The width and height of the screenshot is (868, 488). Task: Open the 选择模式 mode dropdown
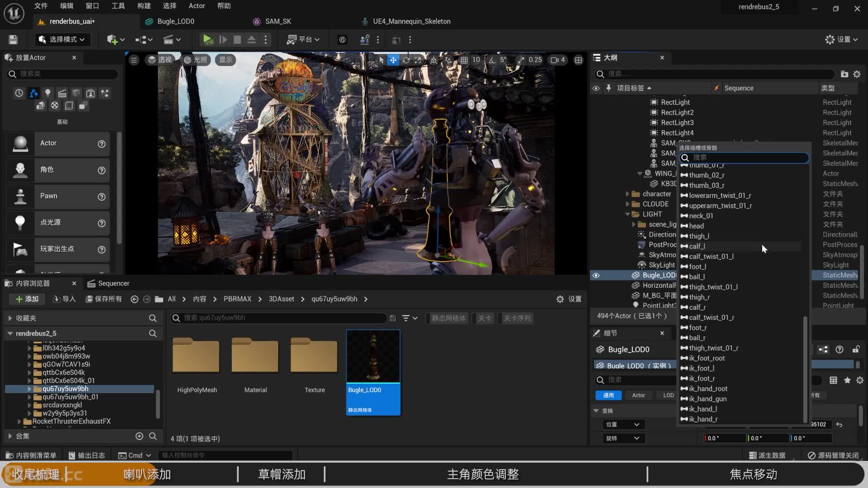62,40
